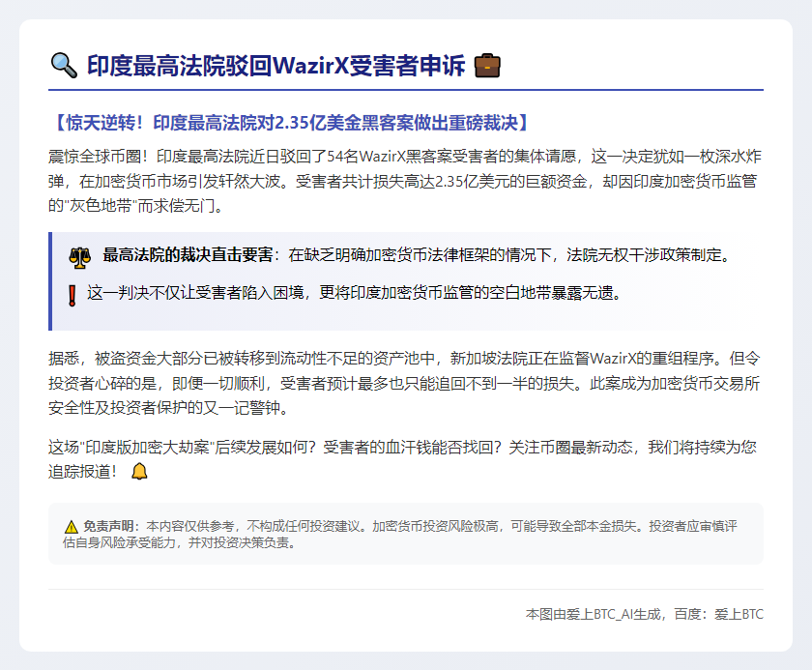Click the warning triangle beside 免责声明
The height and width of the screenshot is (670, 812).
tap(71, 527)
